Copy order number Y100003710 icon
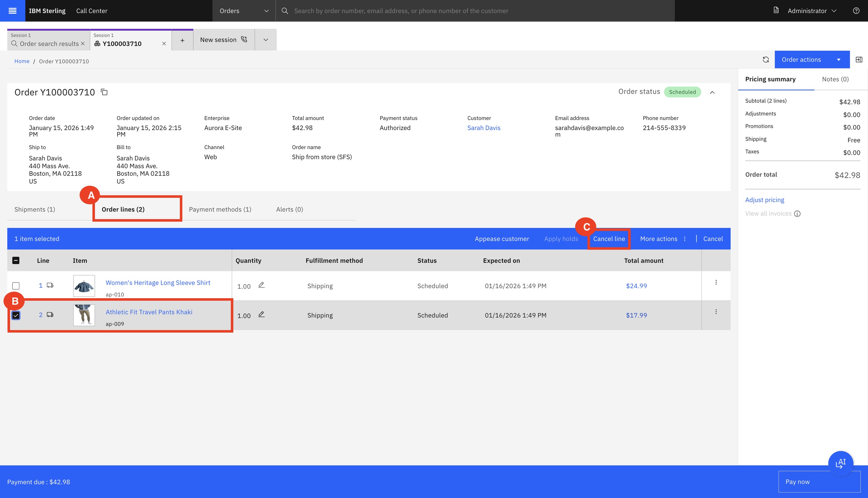The image size is (868, 498). pos(104,92)
